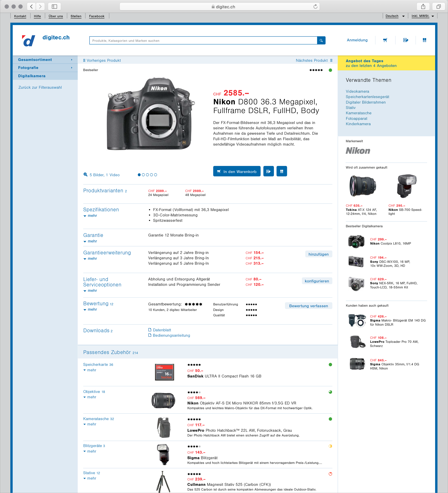The image size is (448, 493).
Task: Open Angebot des Tages banner
Action: [386, 63]
